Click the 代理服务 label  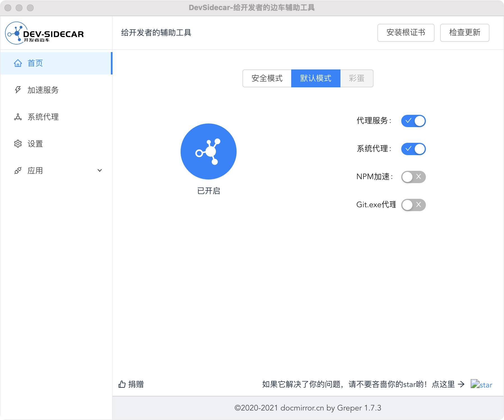pyautogui.click(x=374, y=121)
